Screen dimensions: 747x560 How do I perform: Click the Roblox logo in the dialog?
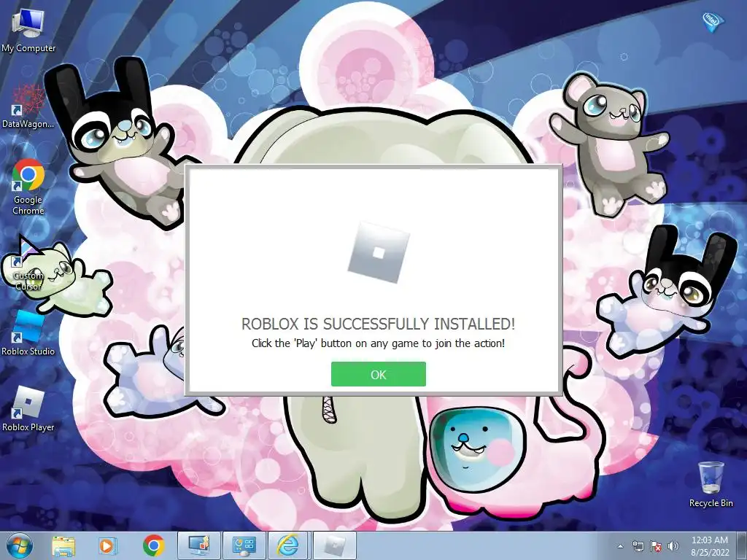[379, 252]
